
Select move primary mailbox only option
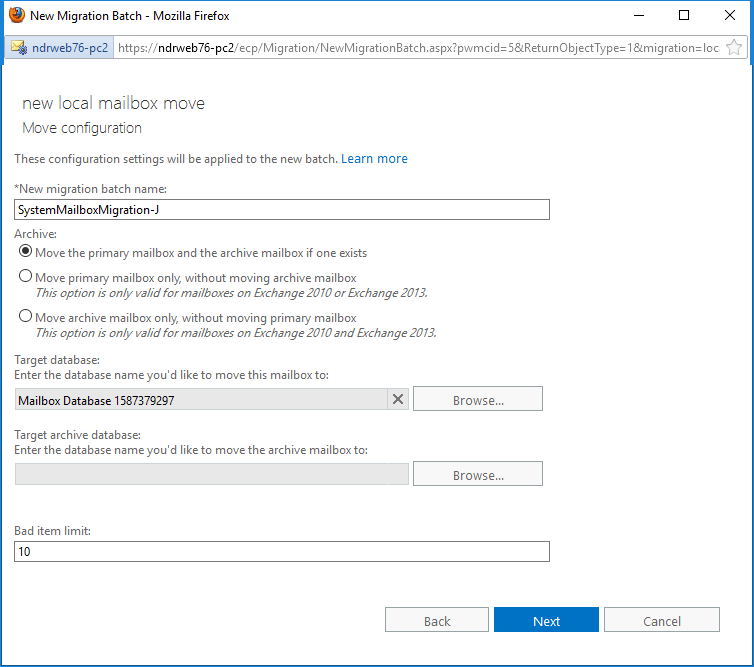click(25, 276)
